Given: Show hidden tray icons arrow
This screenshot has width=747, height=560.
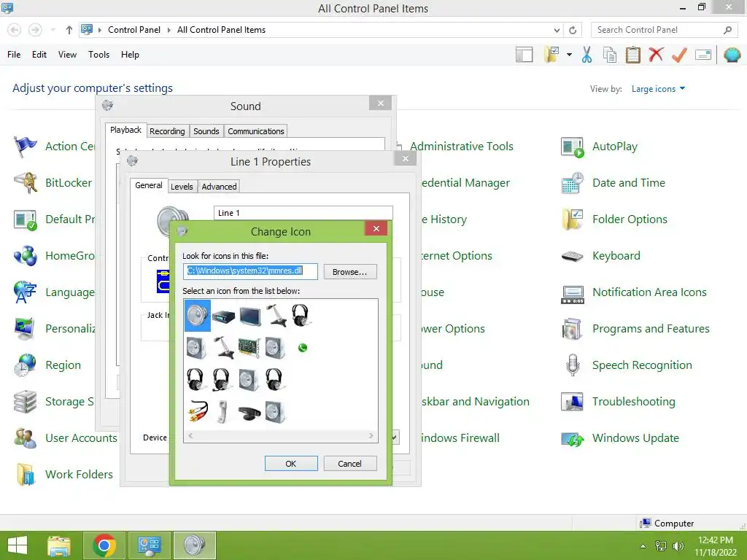Looking at the screenshot, I should 643,546.
